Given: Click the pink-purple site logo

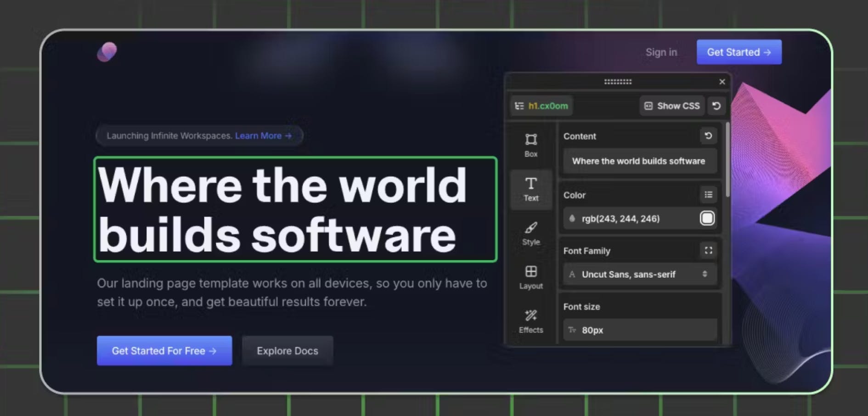Looking at the screenshot, I should coord(107,52).
